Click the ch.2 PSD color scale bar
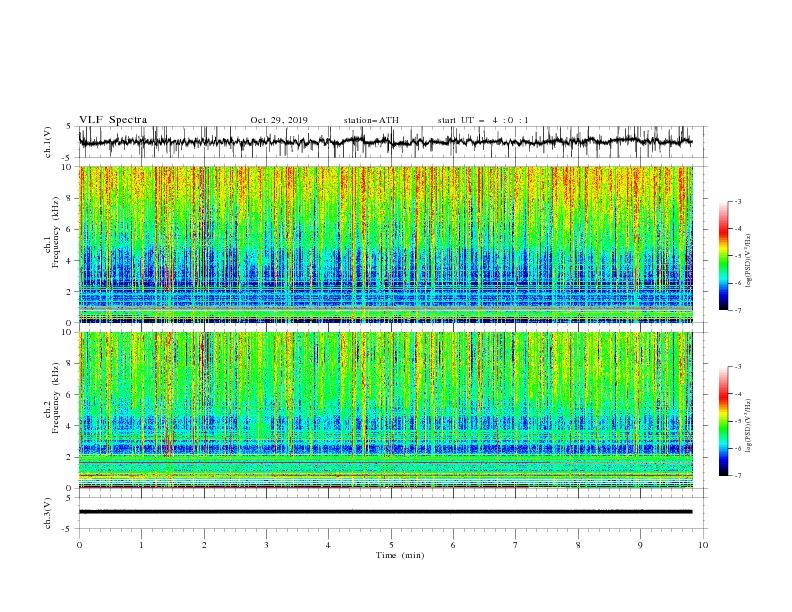 pos(724,421)
